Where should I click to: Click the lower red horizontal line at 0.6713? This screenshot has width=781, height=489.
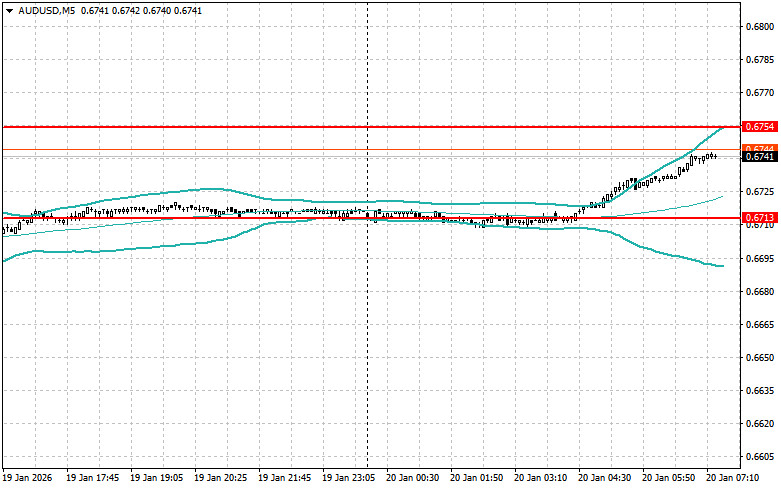click(371, 218)
